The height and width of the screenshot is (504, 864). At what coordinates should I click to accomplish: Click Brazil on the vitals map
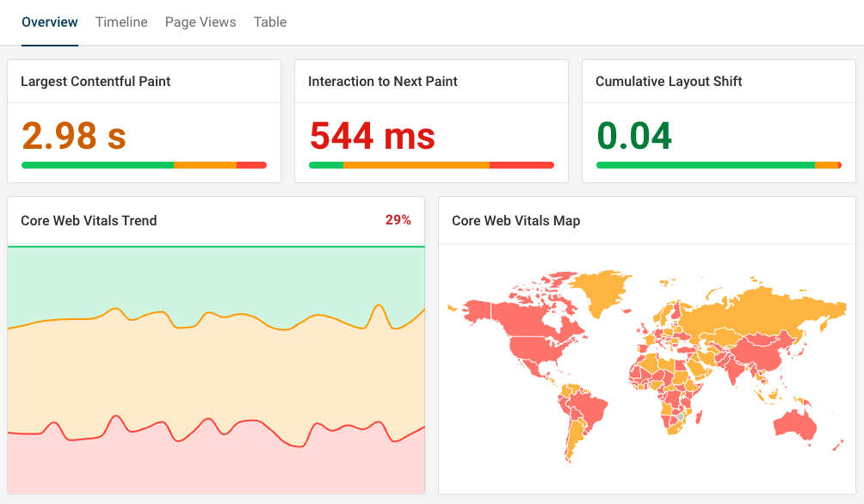coord(589,409)
